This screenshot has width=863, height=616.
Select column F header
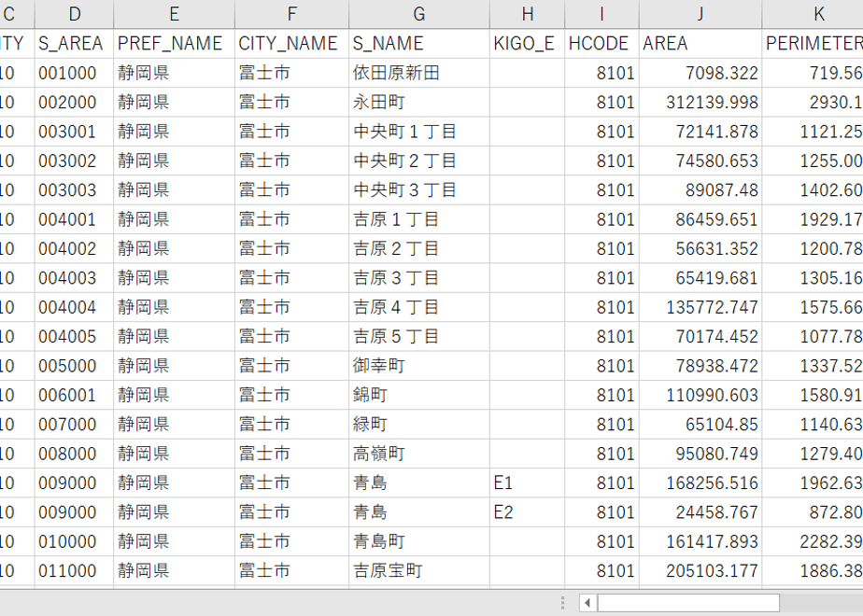pos(291,14)
